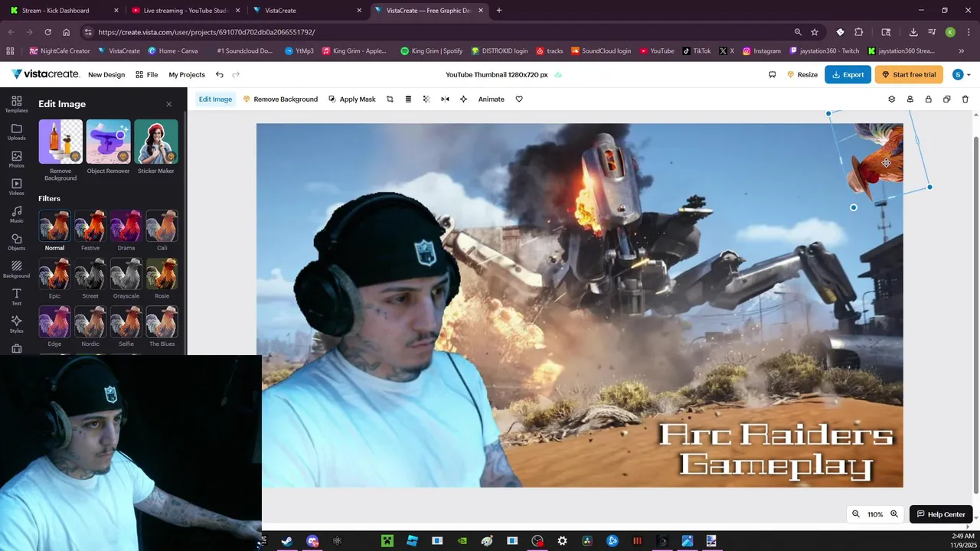The image size is (980, 551).
Task: Open the Templates panel in sidebar
Action: click(16, 104)
